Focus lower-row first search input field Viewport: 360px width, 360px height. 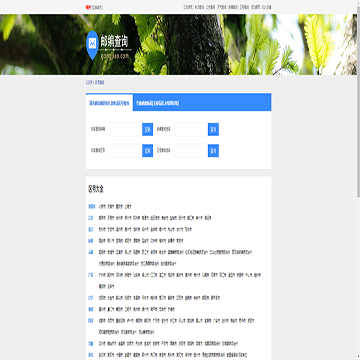point(126,151)
